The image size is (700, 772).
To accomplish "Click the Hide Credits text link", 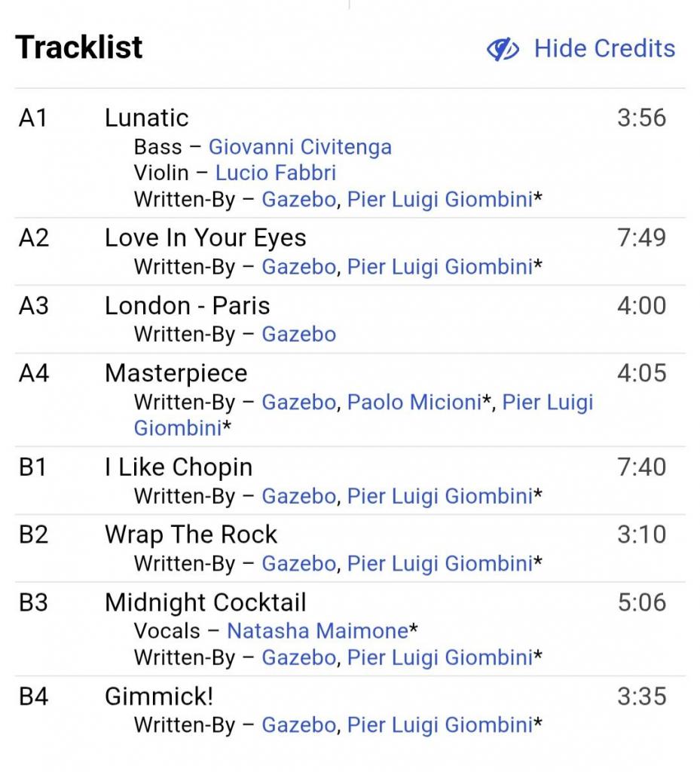I will [x=604, y=48].
